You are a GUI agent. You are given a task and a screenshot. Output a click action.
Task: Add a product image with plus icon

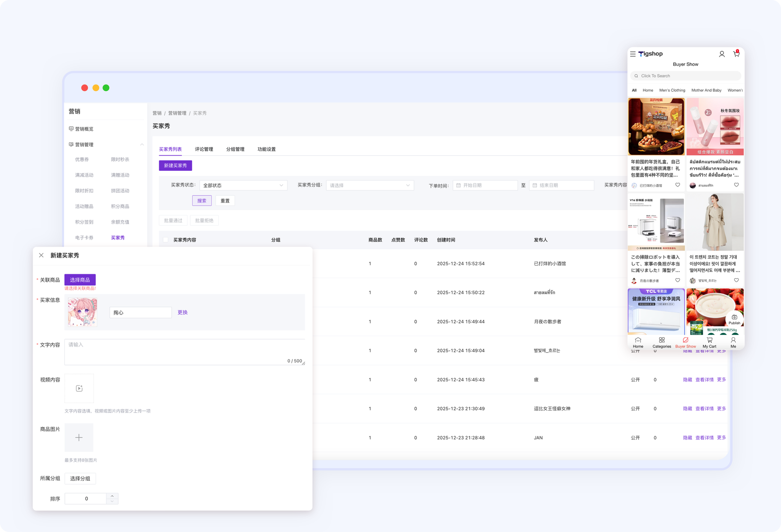click(79, 438)
